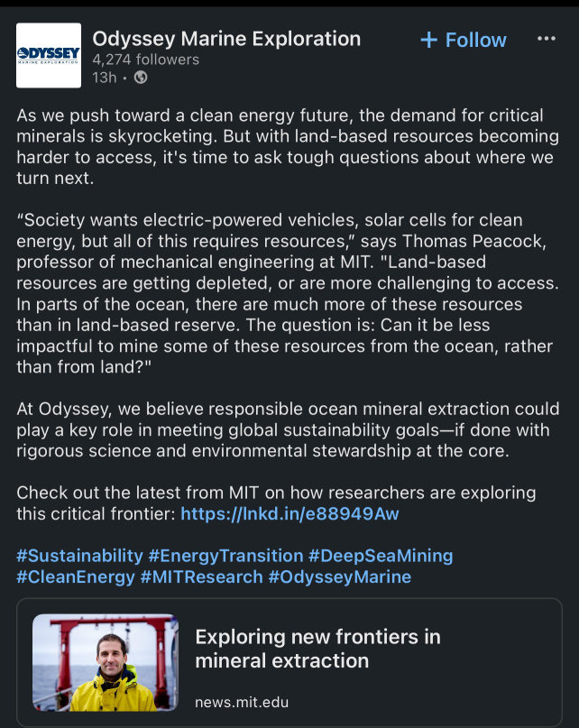Open the #MITResearch hashtag

point(201,576)
